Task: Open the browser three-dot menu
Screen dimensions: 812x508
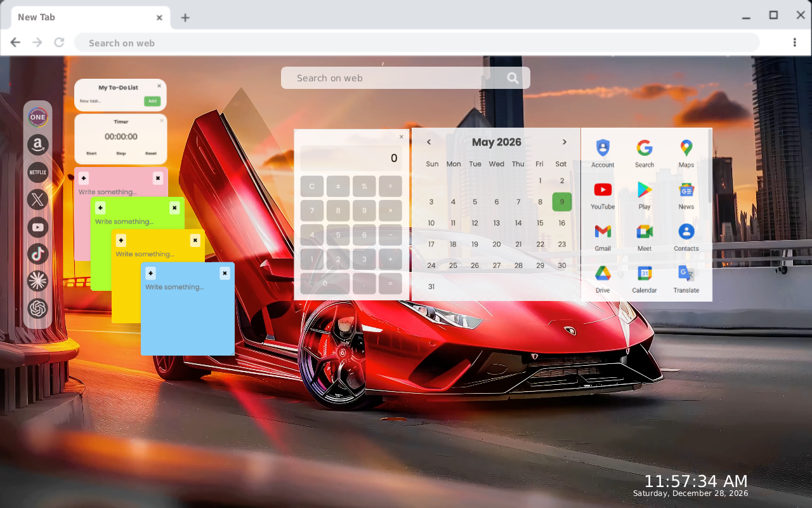Action: pos(795,43)
